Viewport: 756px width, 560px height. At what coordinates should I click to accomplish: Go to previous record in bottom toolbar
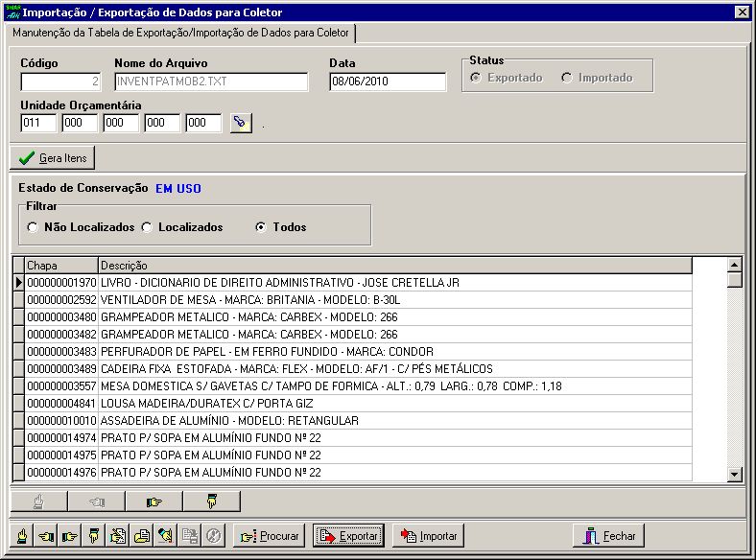(x=46, y=535)
